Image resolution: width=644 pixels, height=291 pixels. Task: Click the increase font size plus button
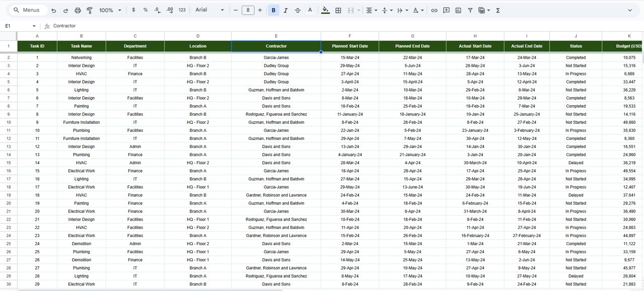pyautogui.click(x=260, y=10)
